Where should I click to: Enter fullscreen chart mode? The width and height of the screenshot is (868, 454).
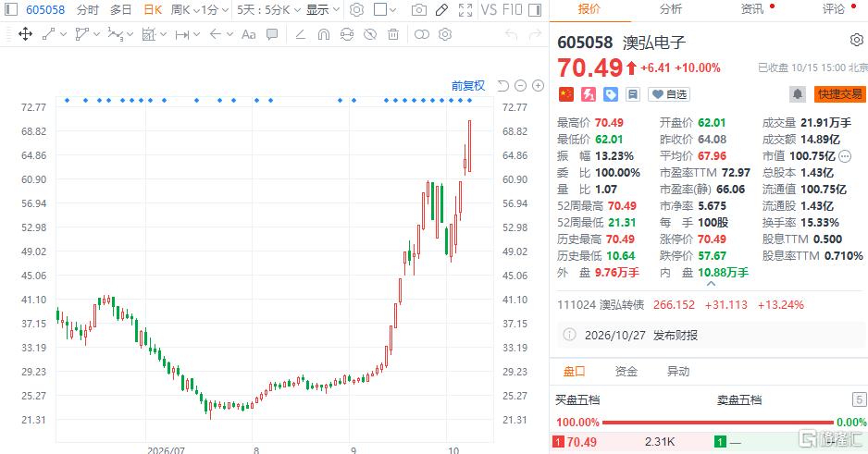click(x=465, y=9)
